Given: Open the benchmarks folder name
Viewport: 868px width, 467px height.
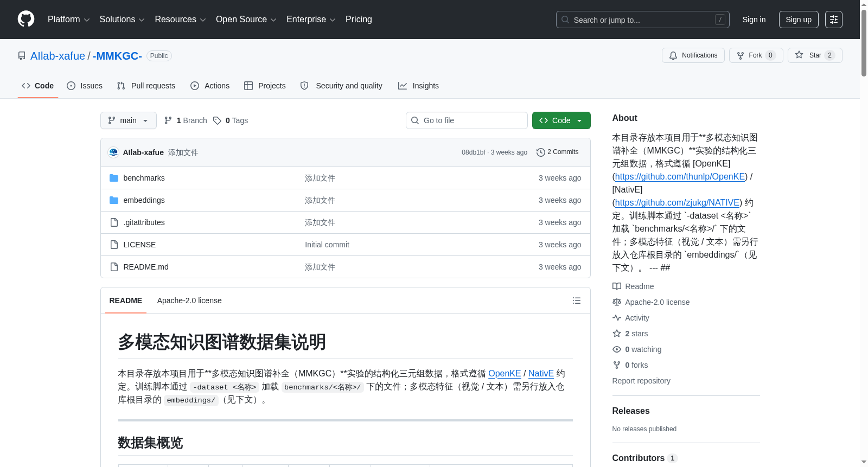Looking at the screenshot, I should [144, 178].
